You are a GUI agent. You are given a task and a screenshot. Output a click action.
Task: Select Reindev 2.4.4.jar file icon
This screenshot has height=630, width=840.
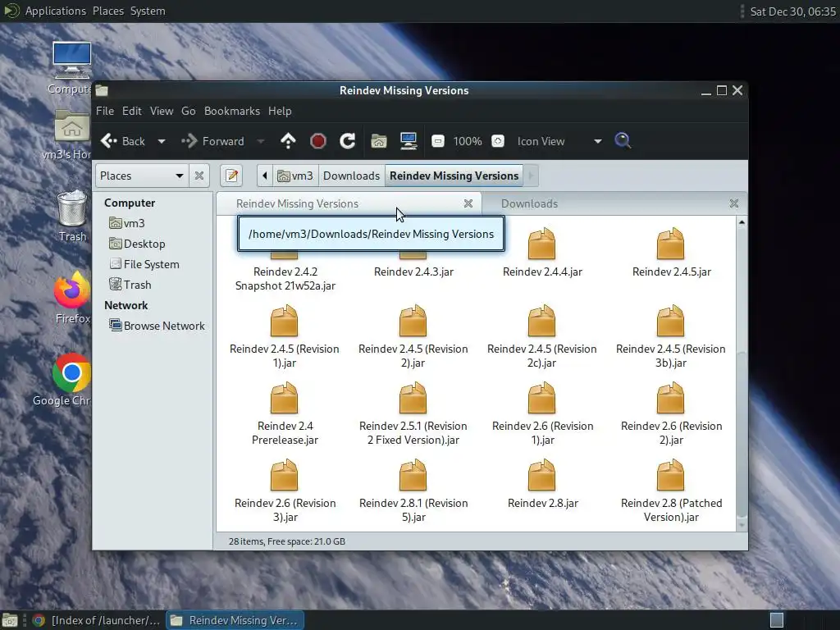click(x=542, y=244)
